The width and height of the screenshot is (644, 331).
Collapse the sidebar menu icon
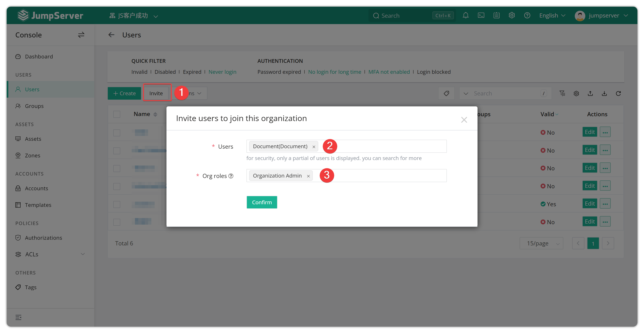click(18, 317)
